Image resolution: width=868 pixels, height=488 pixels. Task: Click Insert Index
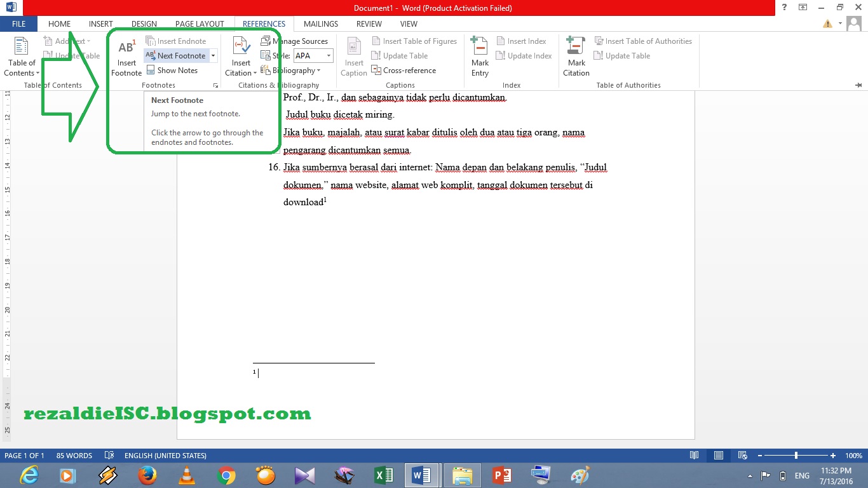click(521, 41)
